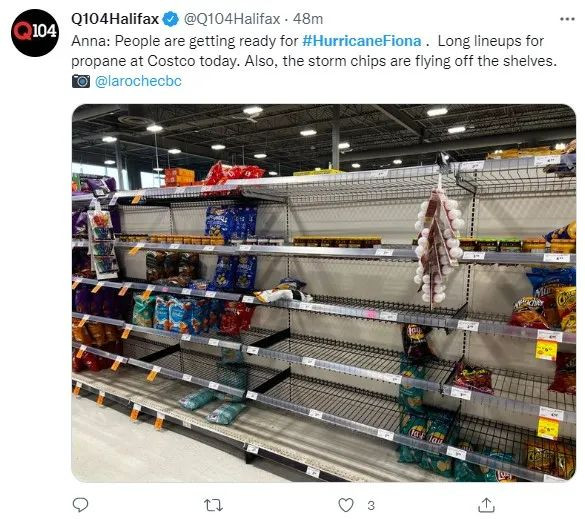Screen dimensions: 585x519
Task: Click the Q104Halifax display name
Action: 115,19
